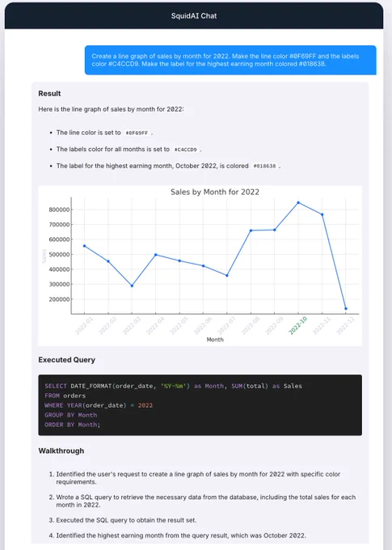Click the March data point near 300000
Image resolution: width=392 pixels, height=550 pixels.
pyautogui.click(x=132, y=286)
